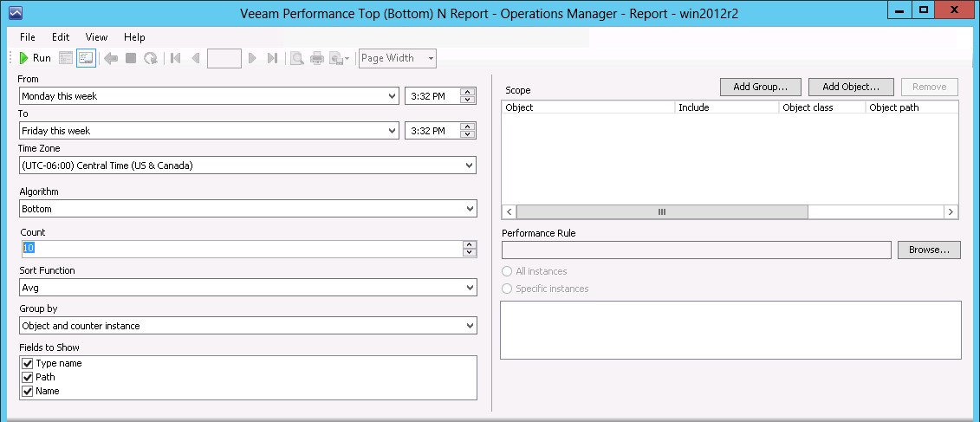This screenshot has height=422, width=980.
Task: Open the Sort Function dropdown
Action: (x=470, y=288)
